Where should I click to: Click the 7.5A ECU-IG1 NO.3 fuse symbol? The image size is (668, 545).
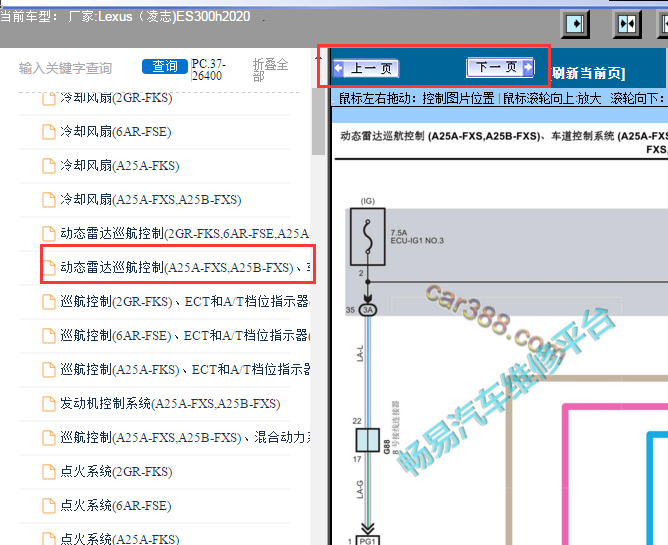(368, 236)
